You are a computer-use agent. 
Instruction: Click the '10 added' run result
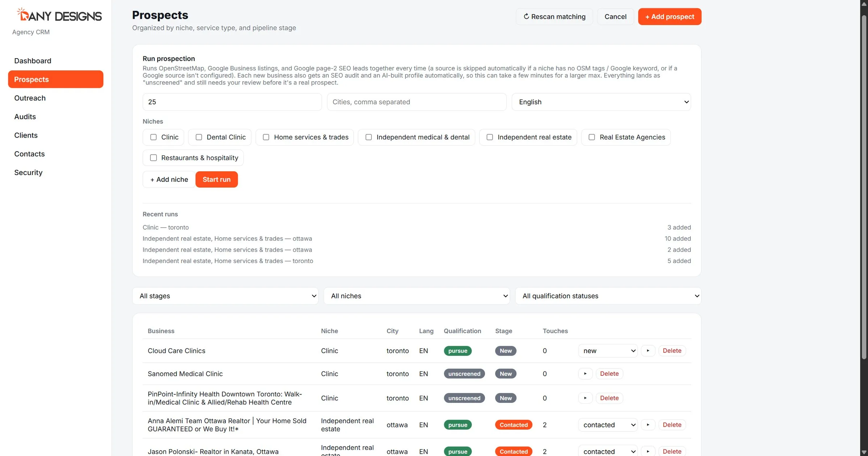click(x=677, y=238)
